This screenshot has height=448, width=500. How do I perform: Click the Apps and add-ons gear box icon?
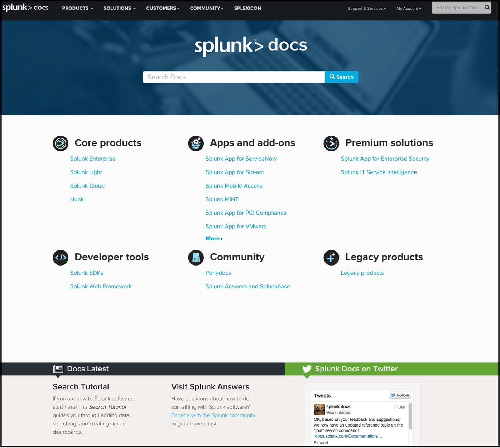(x=196, y=143)
